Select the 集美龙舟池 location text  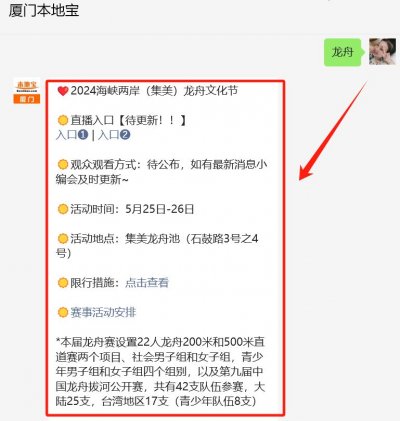pyautogui.click(x=152, y=239)
